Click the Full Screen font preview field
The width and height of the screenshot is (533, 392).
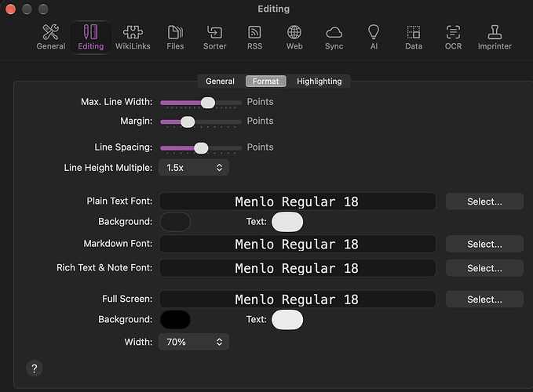pyautogui.click(x=298, y=299)
